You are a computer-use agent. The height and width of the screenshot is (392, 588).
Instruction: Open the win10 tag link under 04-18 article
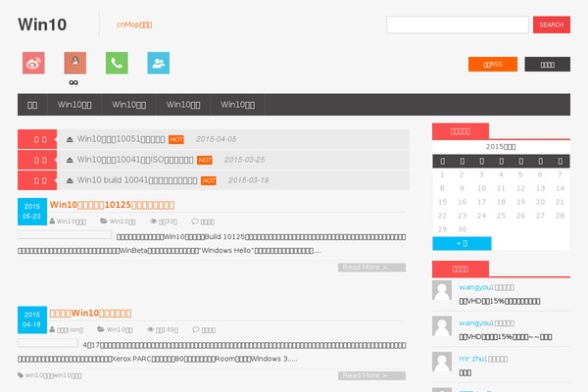(x=53, y=375)
